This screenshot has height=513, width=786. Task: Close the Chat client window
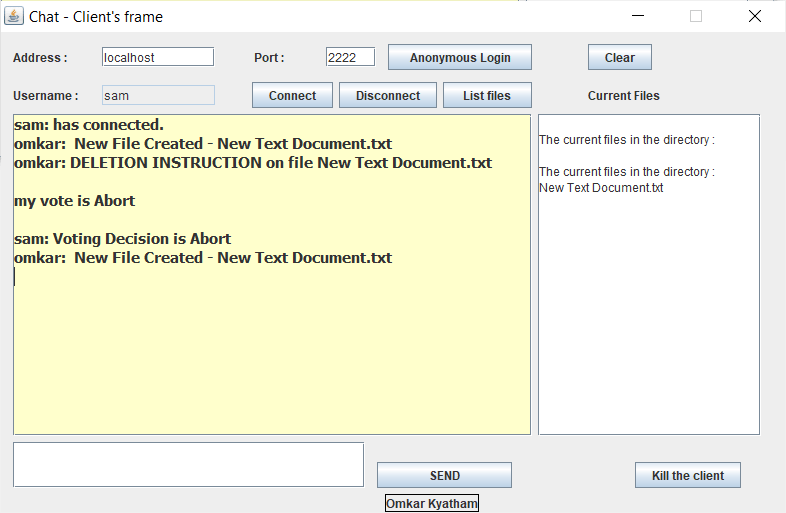[754, 16]
